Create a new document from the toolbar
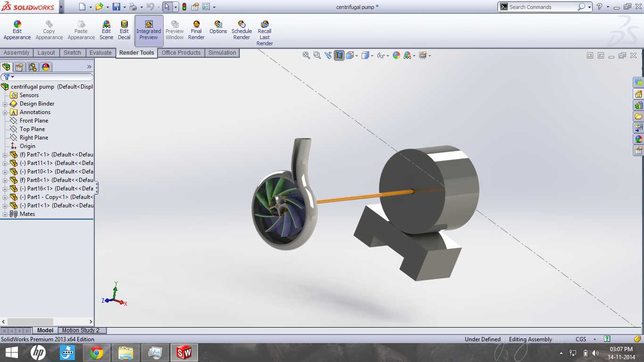The height and width of the screenshot is (362, 644). (x=83, y=7)
